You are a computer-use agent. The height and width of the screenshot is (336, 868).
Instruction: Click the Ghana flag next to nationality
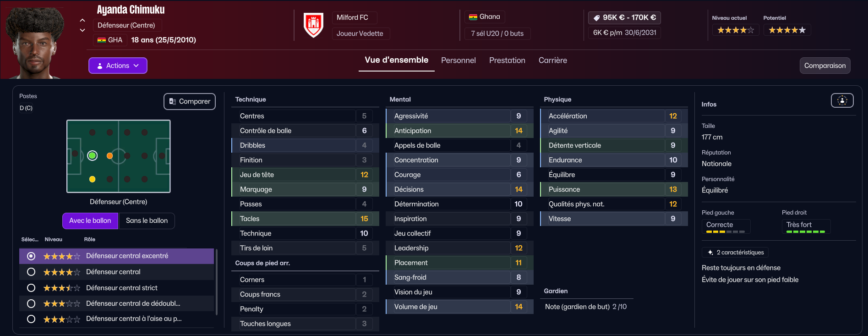click(473, 17)
